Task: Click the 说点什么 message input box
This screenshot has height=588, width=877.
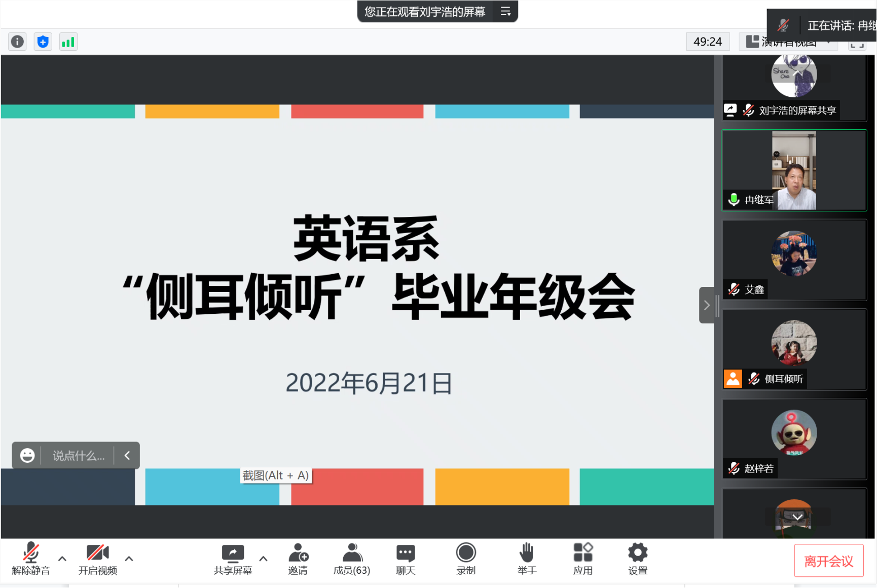Action: tap(79, 456)
